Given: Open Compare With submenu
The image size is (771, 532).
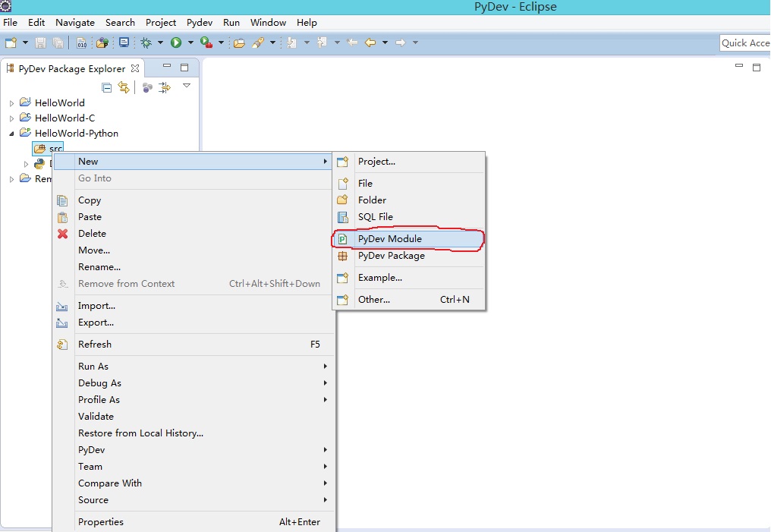Looking at the screenshot, I should click(194, 483).
